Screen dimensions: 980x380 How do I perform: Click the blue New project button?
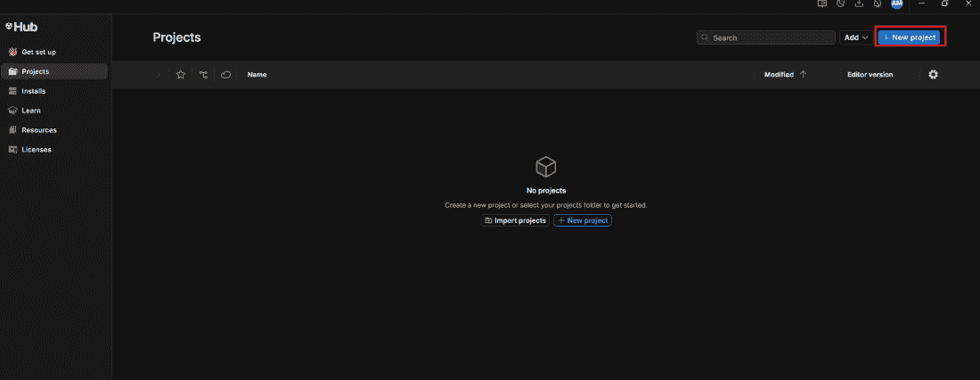tap(910, 37)
